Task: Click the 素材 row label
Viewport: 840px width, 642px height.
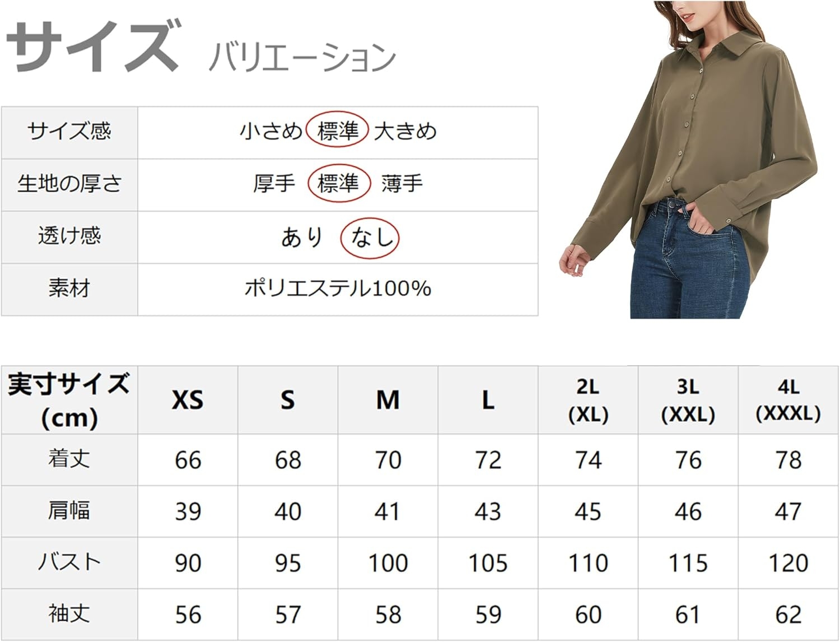Action: (x=69, y=289)
